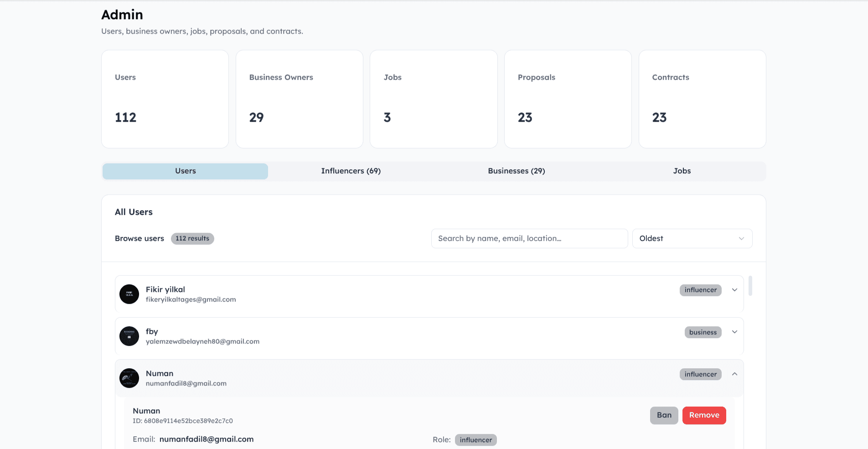Select the Users tab

point(185,171)
